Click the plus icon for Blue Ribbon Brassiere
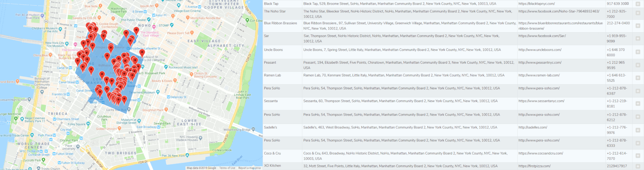Image resolution: width=644 pixels, height=170 pixels. (638, 26)
